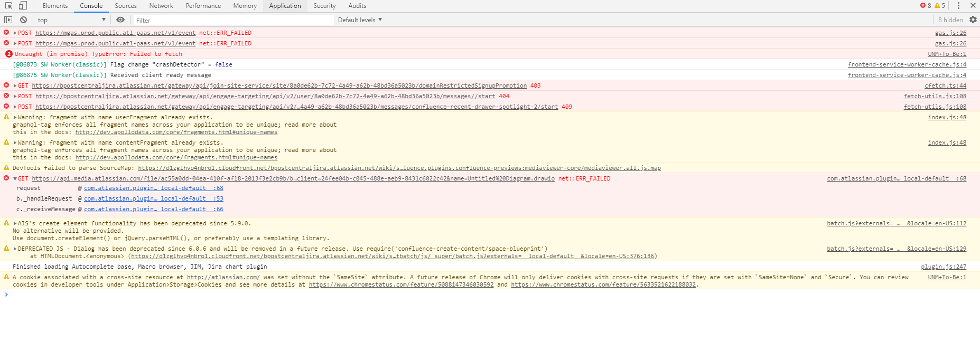Switch to the Elements tab

click(x=55, y=6)
